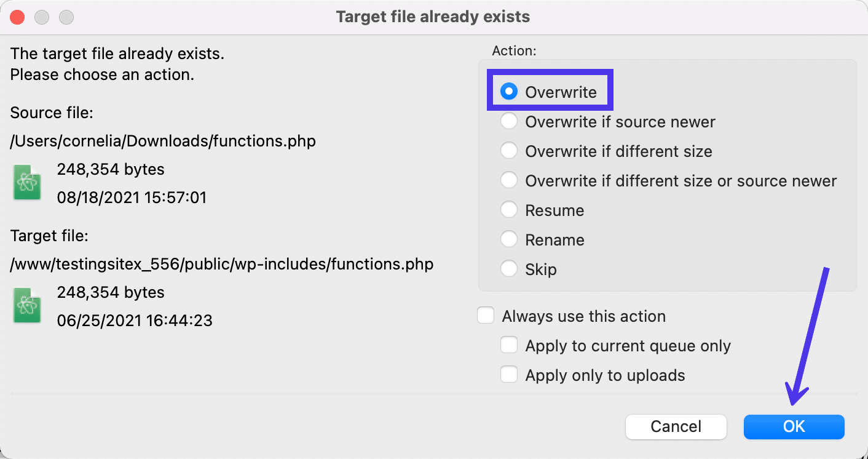The image size is (868, 459).
Task: Select 'Overwrite if source newer'
Action: (x=509, y=121)
